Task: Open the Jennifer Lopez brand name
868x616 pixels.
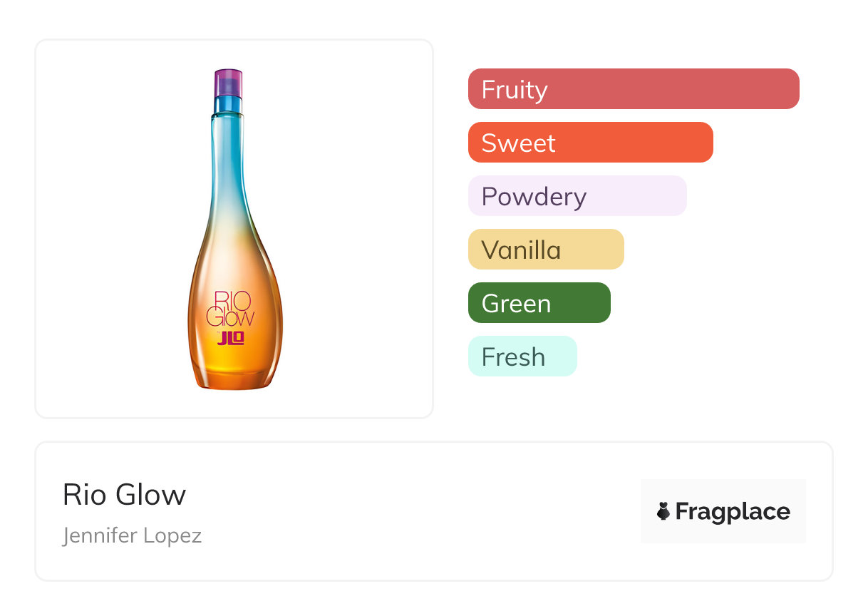Action: (132, 535)
